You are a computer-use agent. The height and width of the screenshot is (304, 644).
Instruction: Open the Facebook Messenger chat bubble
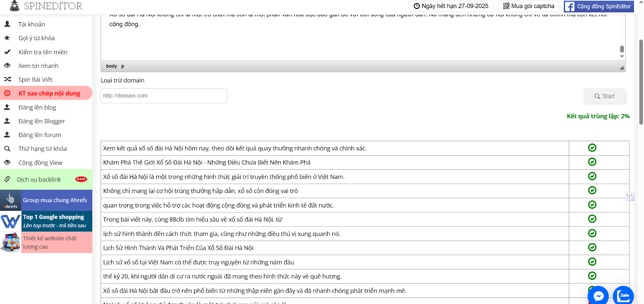point(598,296)
